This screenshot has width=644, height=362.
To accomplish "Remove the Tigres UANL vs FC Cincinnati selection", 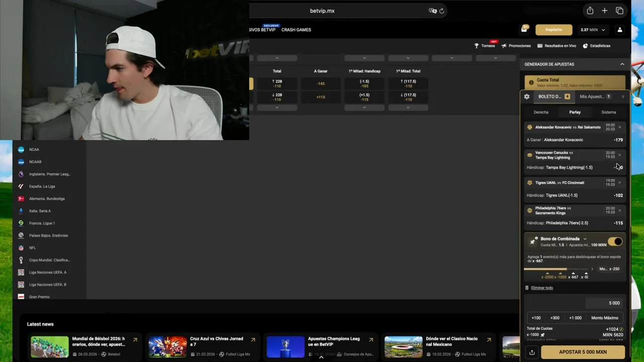I will point(619,183).
